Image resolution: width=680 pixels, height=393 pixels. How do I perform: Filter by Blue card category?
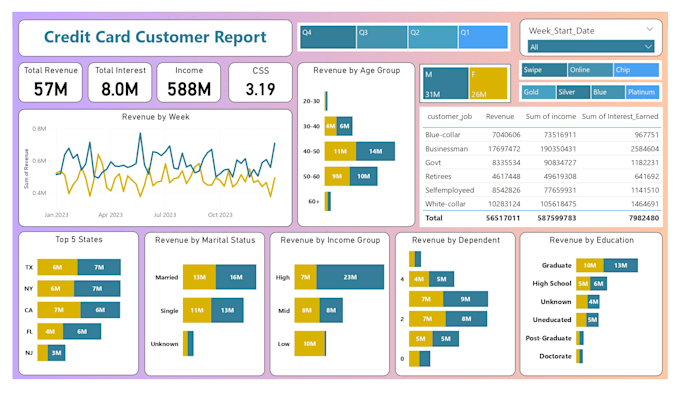point(608,92)
